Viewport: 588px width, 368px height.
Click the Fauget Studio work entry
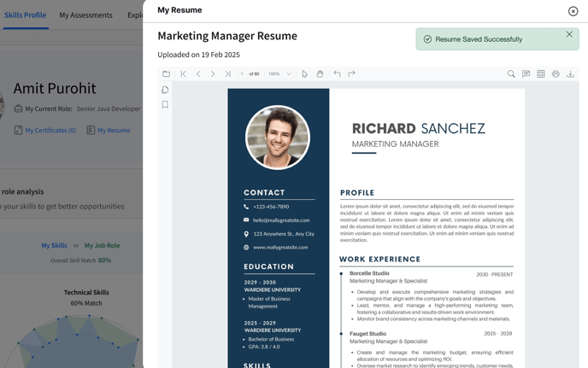pos(367,334)
